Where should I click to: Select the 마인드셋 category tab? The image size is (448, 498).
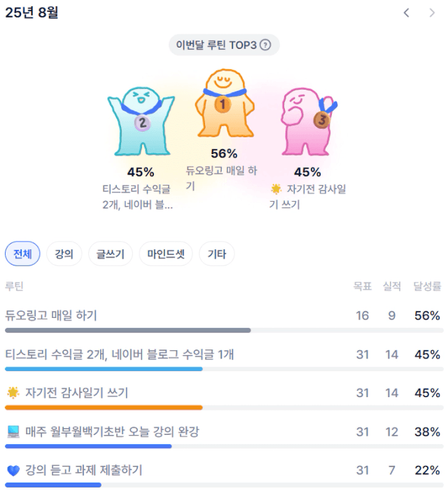(x=166, y=254)
